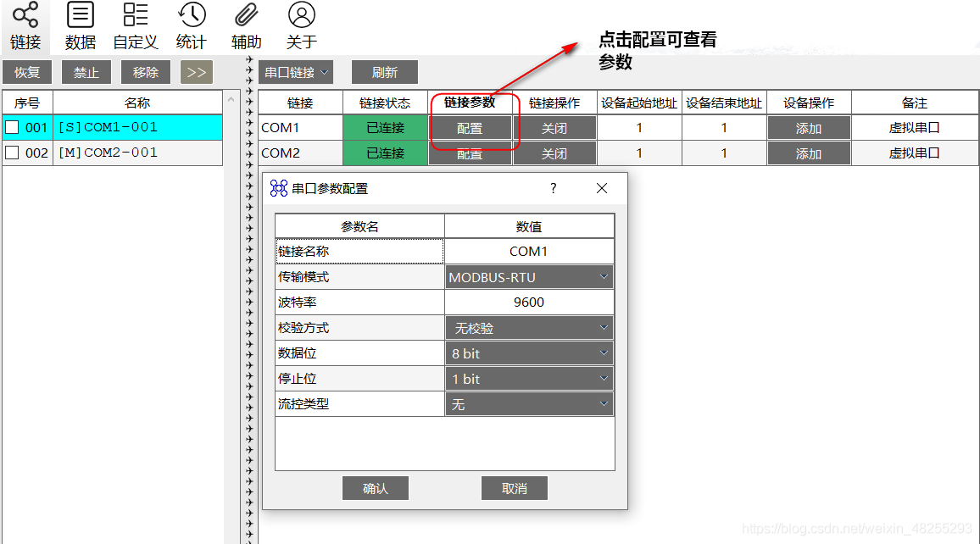Click the 已连接 status of COM1
Screen dimensions: 980x544
[385, 128]
